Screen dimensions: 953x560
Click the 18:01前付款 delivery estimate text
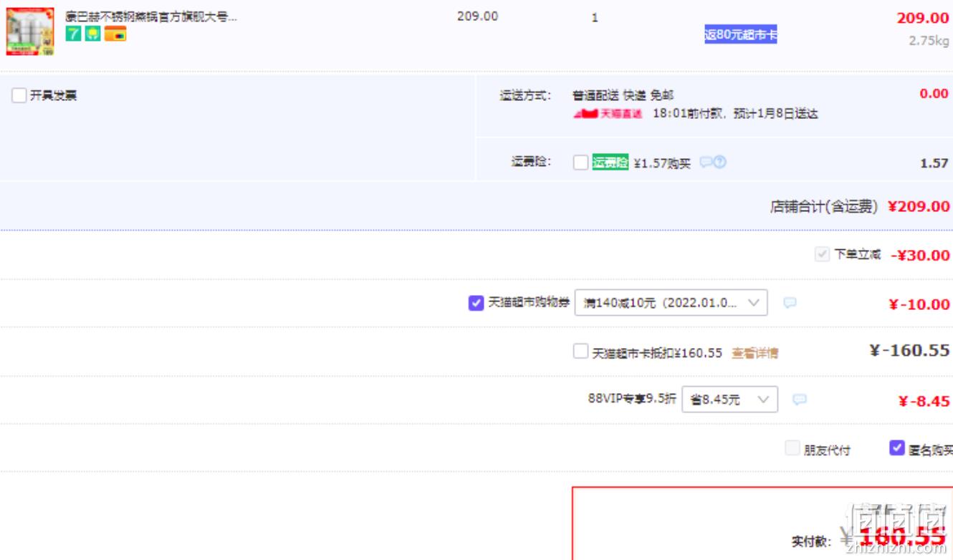735,114
